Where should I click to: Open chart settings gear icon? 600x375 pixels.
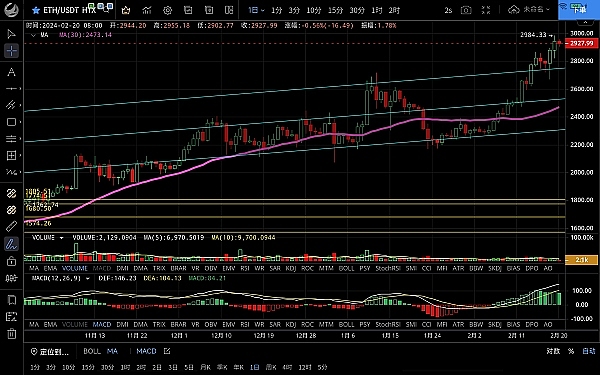[167, 10]
